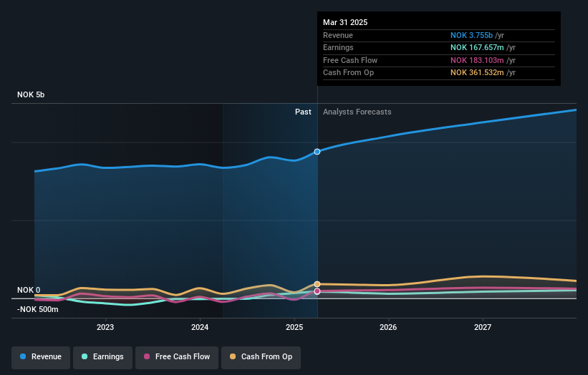This screenshot has height=375, width=588.
Task: Select the pink Free Cash Flow data point
Action: coord(317,291)
